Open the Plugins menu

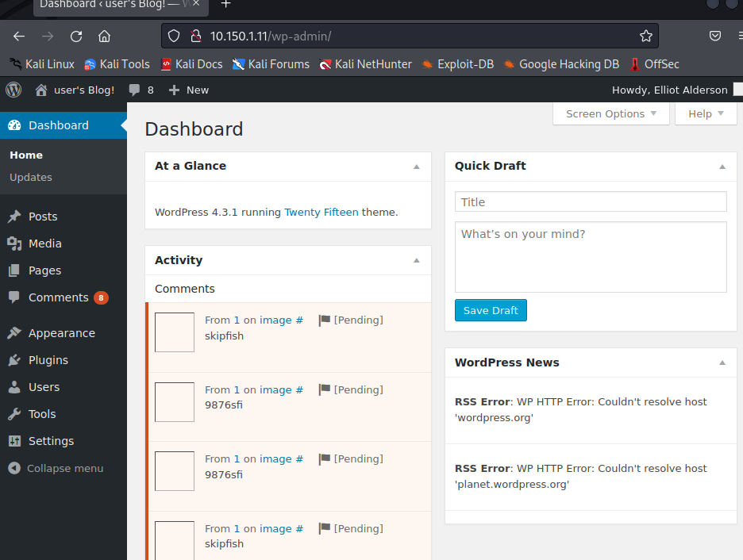point(48,361)
